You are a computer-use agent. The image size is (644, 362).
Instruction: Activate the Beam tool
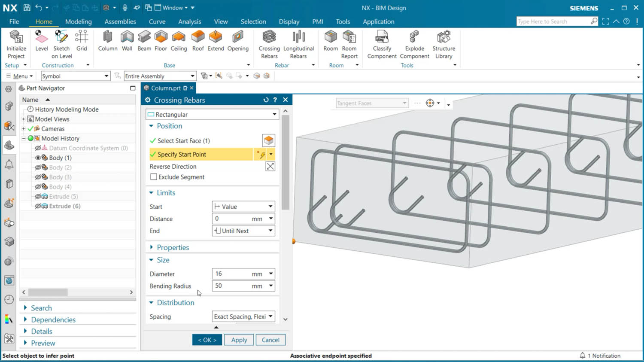144,41
